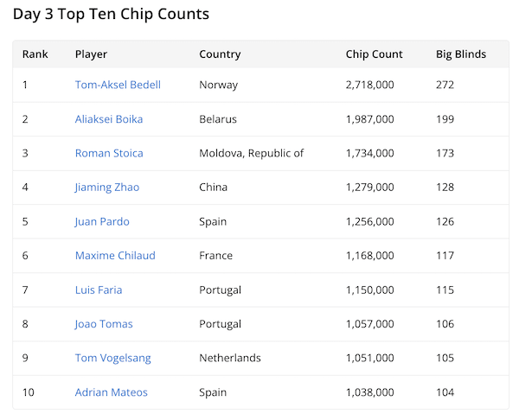Image resolution: width=519 pixels, height=420 pixels.
Task: Click the Country column header
Action: (220, 54)
